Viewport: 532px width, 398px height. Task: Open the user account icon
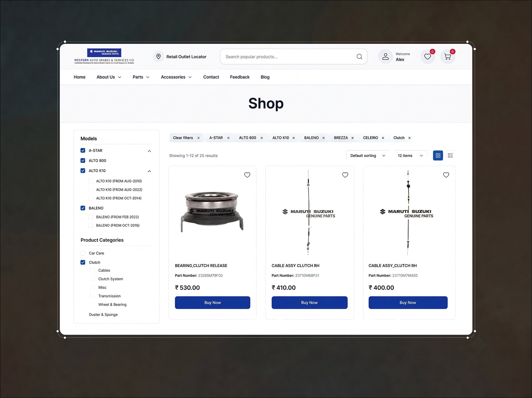coord(385,57)
